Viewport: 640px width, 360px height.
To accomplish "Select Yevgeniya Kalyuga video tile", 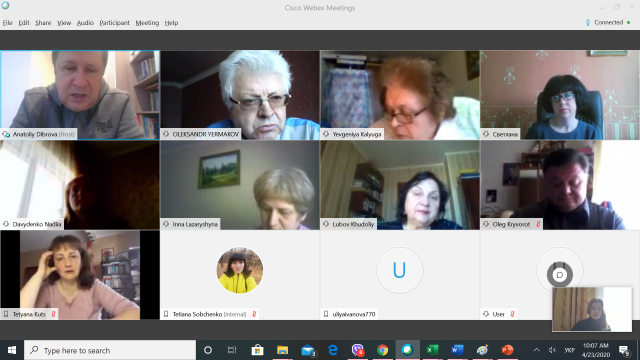I will click(x=400, y=95).
